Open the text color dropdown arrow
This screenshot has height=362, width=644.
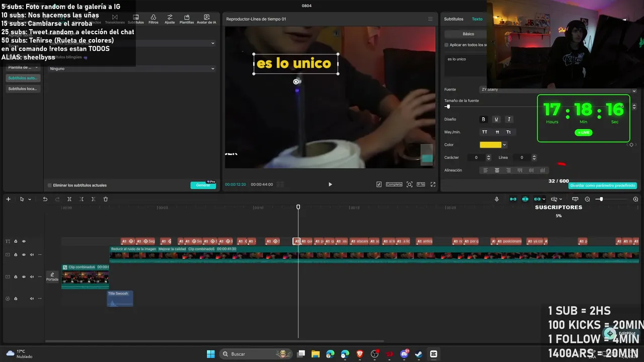pyautogui.click(x=504, y=145)
